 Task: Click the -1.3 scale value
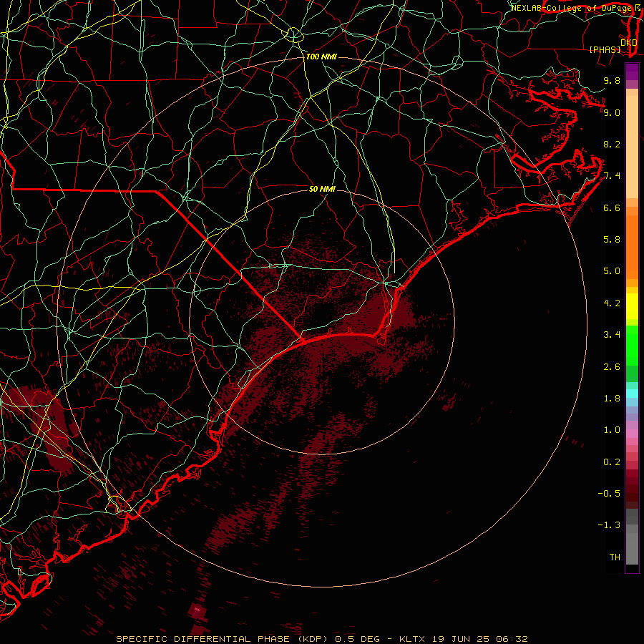click(x=609, y=525)
